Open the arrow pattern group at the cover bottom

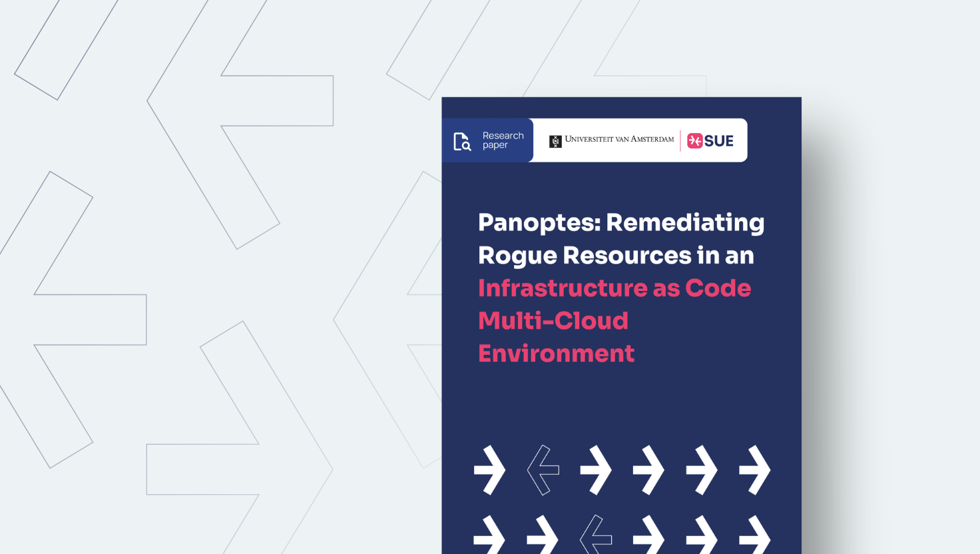(622, 503)
